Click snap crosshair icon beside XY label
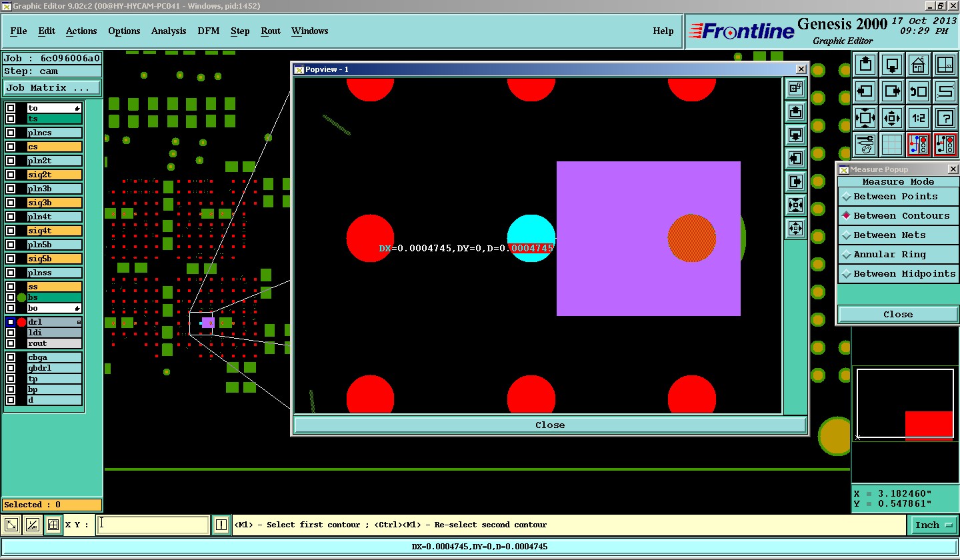Image resolution: width=960 pixels, height=560 pixels. [53, 525]
